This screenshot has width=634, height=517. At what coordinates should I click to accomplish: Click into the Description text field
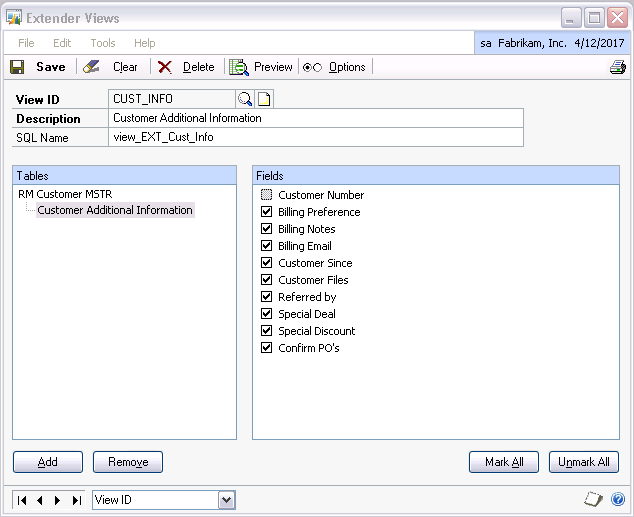315,118
